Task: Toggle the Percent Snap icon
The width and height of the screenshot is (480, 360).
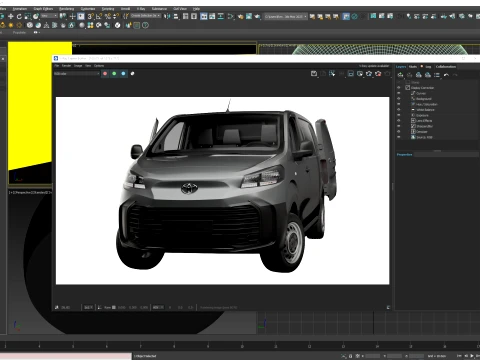Action: point(107,16)
